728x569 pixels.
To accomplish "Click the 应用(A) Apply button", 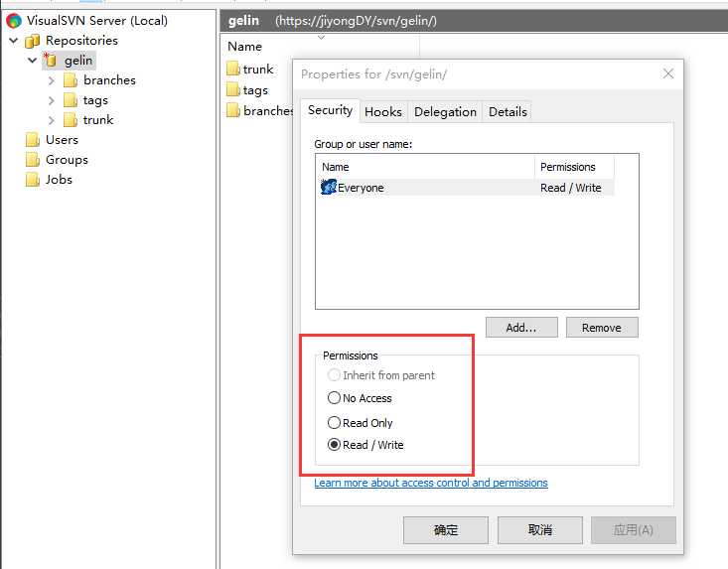I will [x=634, y=530].
